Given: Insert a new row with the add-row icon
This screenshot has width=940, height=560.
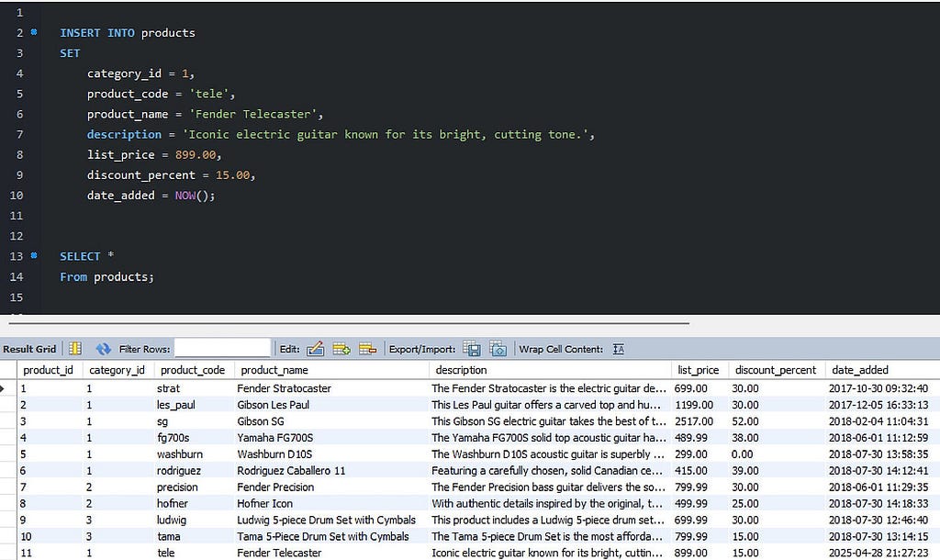Looking at the screenshot, I should (x=341, y=349).
